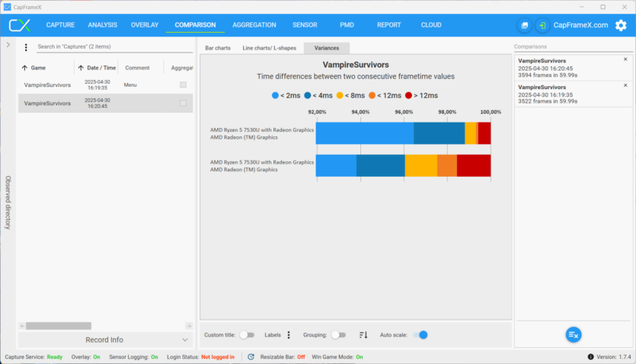The width and height of the screenshot is (636, 364).
Task: Clear all comparisons with round blue button
Action: tap(574, 335)
